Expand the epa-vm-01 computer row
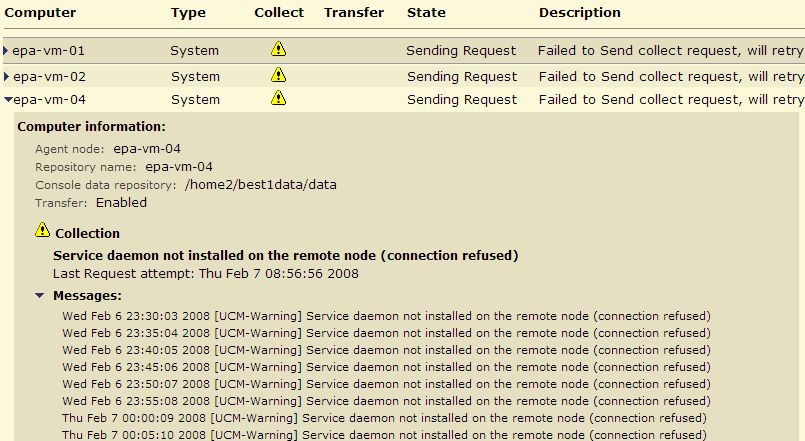Viewport: 805px width, 441px height. coord(6,50)
